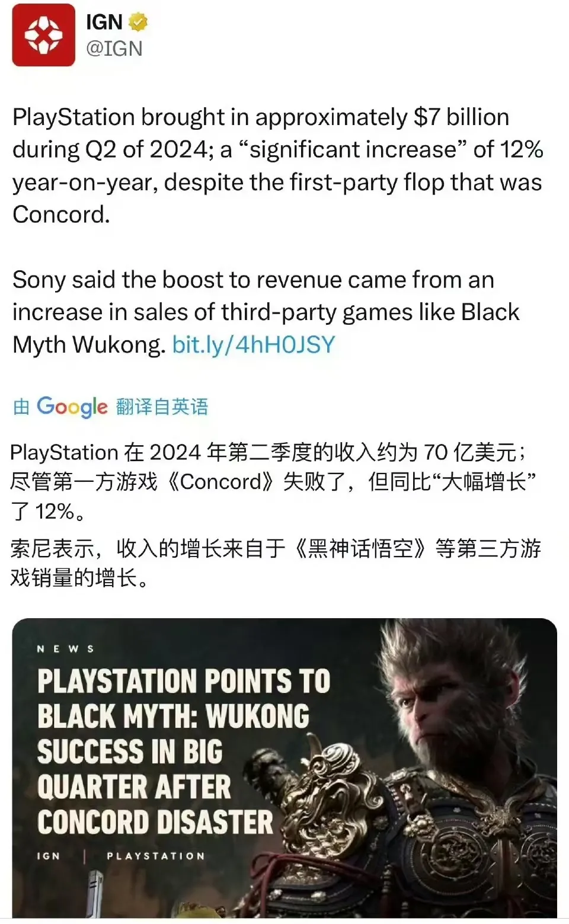Image resolution: width=569 pixels, height=924 pixels.
Task: Click the IGN tag at card bottom
Action: point(49,856)
